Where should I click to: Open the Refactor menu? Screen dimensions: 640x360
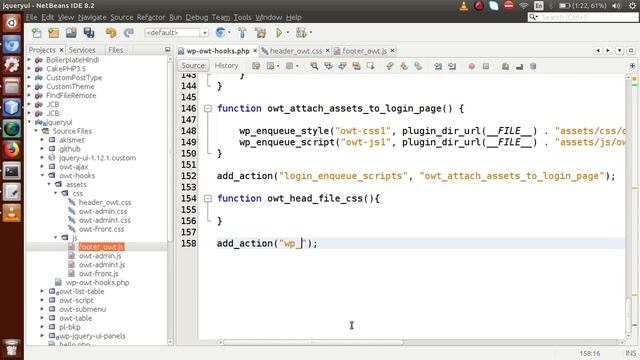click(151, 17)
